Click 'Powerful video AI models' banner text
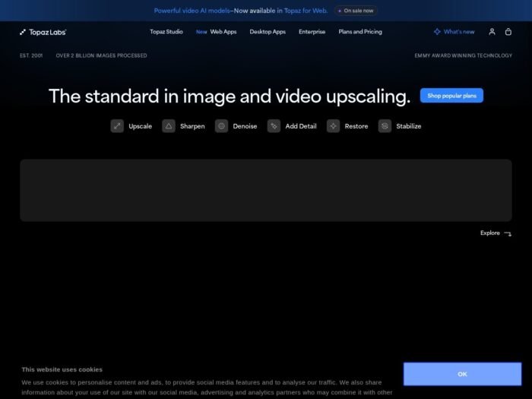 192,11
